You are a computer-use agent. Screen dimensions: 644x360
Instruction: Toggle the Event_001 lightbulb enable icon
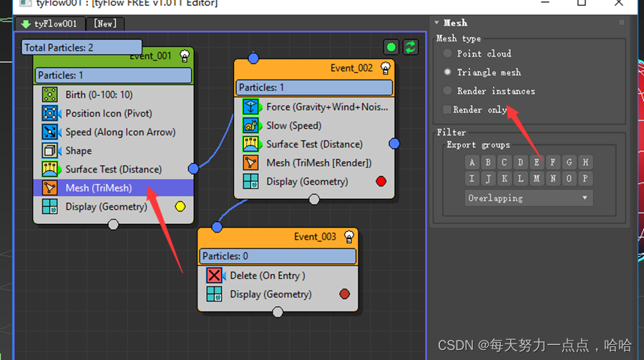(x=185, y=56)
